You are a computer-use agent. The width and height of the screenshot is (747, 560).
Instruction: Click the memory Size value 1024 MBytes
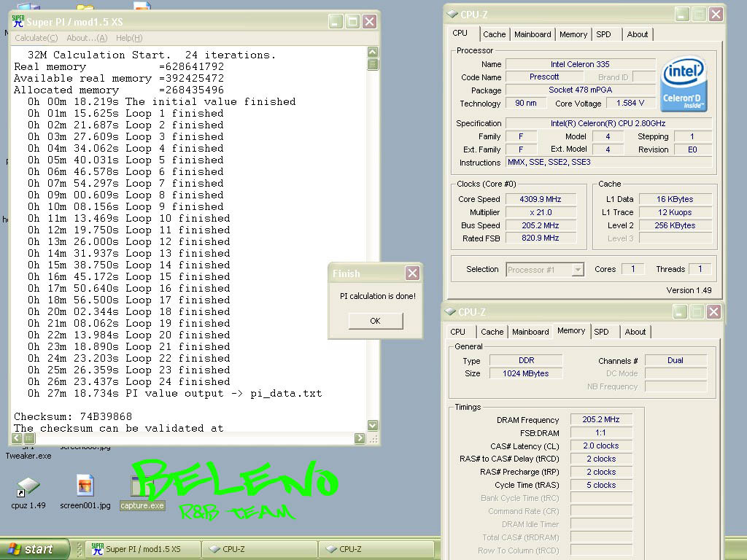526,373
